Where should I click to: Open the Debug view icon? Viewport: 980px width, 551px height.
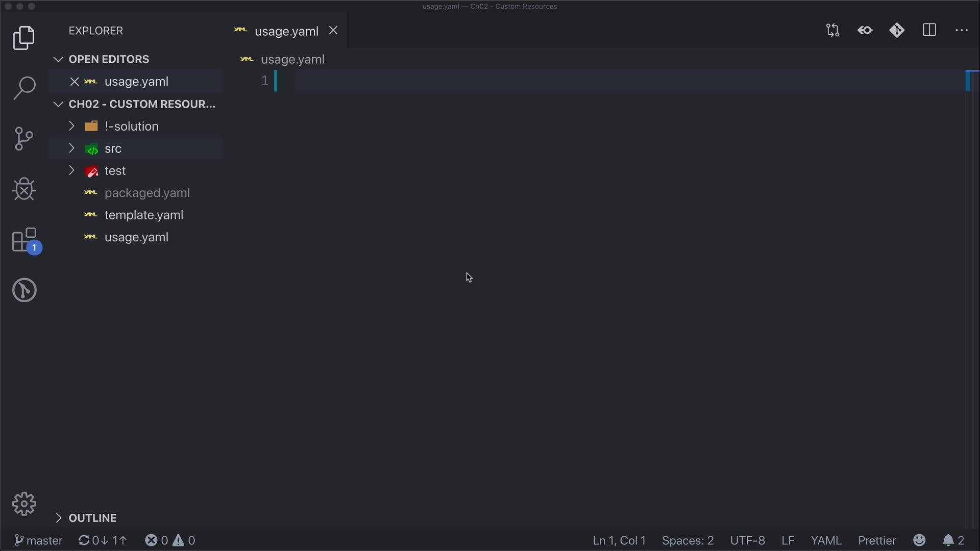click(x=24, y=189)
